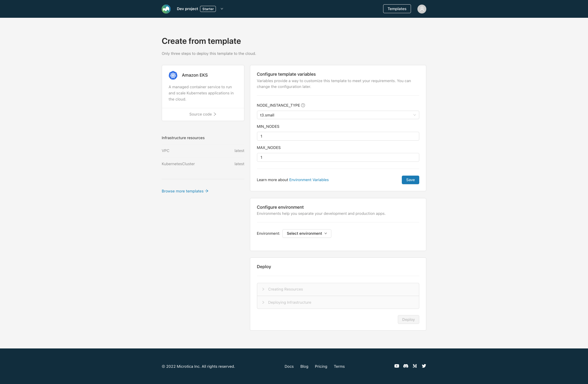
Task: Click the latest version next to VPC
Action: coord(239,151)
